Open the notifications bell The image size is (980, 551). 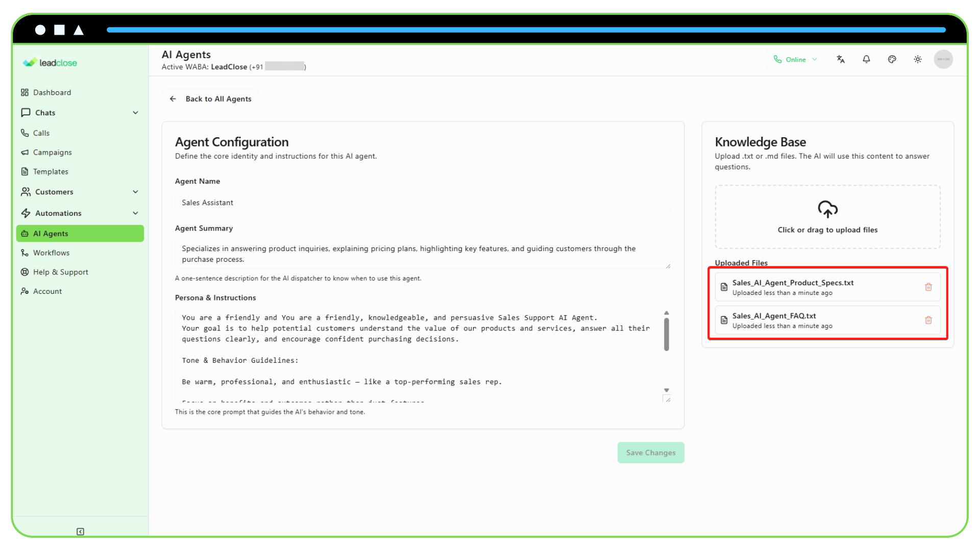(866, 59)
